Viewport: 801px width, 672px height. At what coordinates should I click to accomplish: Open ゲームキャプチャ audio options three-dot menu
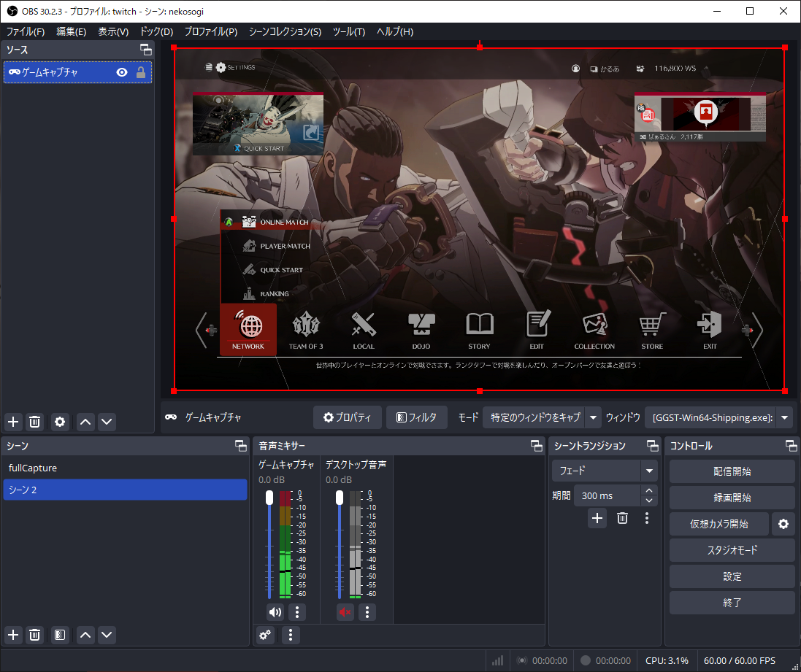(296, 612)
